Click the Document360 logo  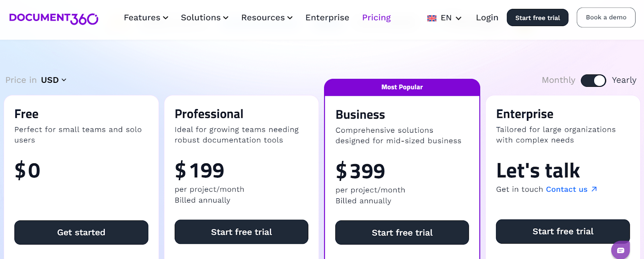(x=54, y=18)
